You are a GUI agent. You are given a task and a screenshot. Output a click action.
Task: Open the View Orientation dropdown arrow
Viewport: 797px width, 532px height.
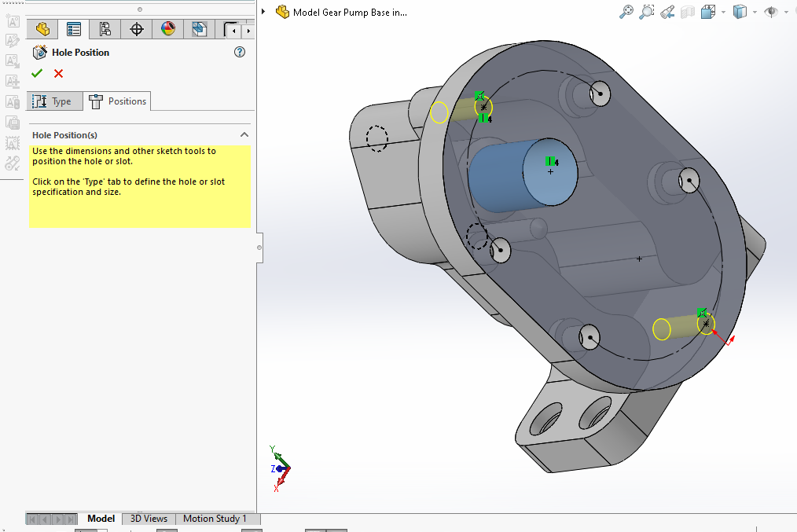pos(722,13)
